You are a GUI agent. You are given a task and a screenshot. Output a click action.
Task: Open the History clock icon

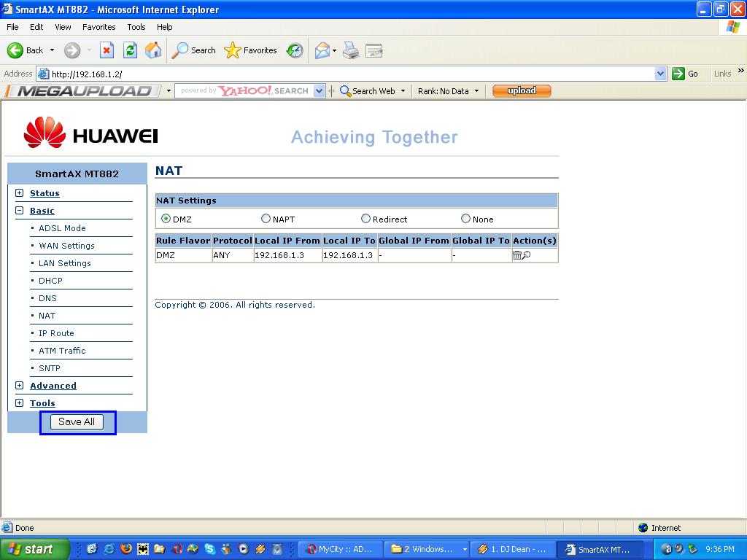[295, 50]
